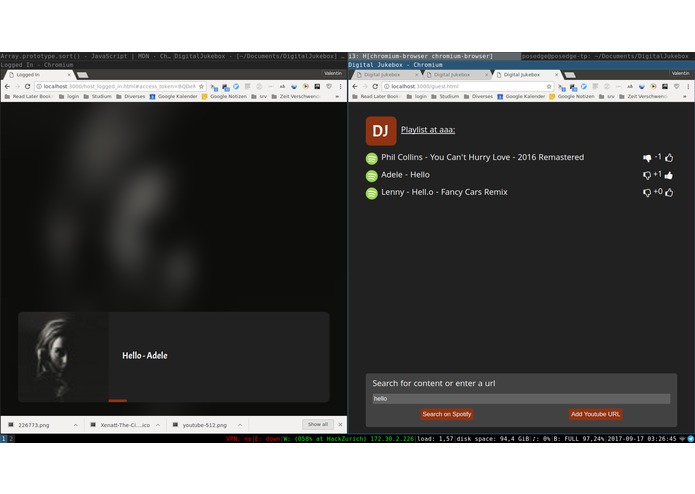This screenshot has width=695, height=494.
Task: Open 'srv' bookmark folder in left window
Action: [259, 96]
